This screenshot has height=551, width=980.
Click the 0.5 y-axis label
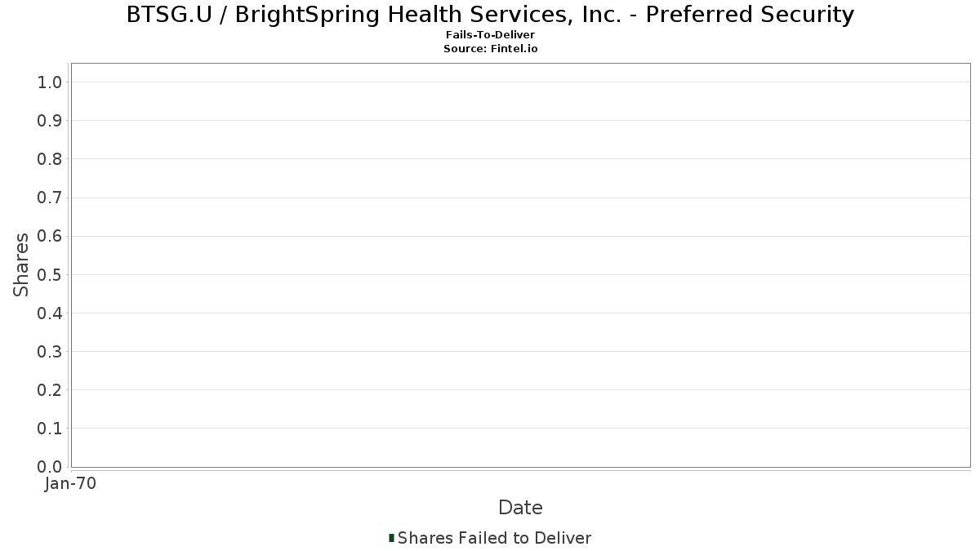tap(50, 274)
